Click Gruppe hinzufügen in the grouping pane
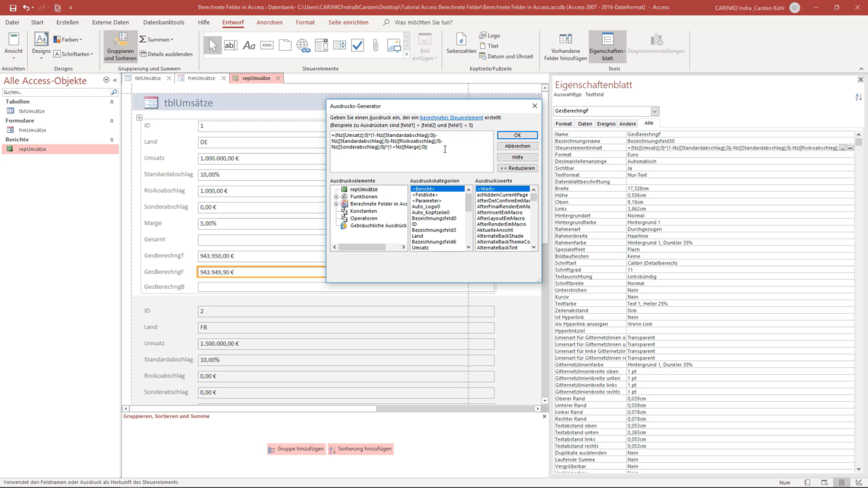The height and width of the screenshot is (488, 868). [296, 449]
